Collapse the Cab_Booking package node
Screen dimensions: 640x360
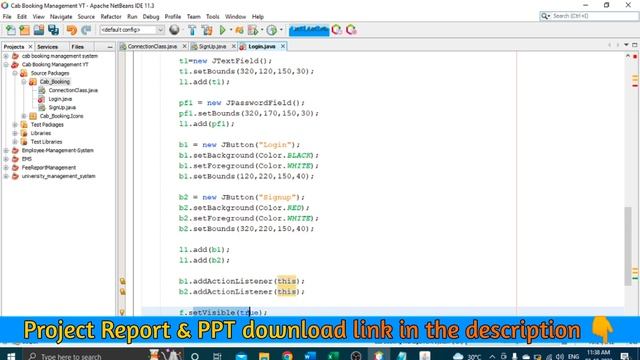24,82
